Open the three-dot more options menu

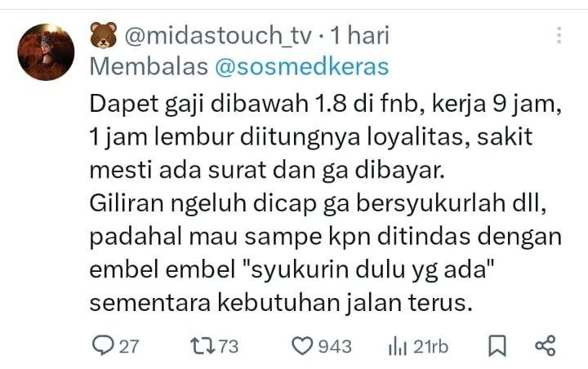pyautogui.click(x=559, y=35)
